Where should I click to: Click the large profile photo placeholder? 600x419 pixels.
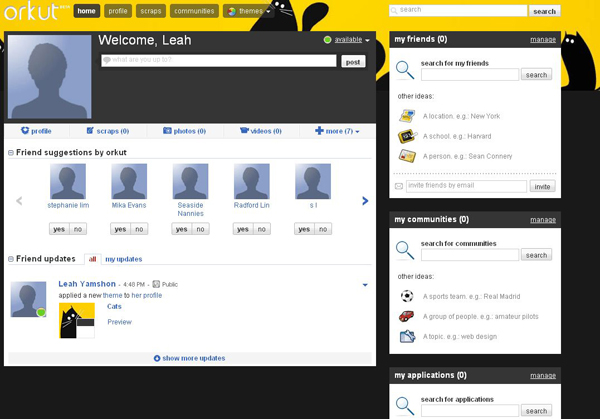coord(49,77)
